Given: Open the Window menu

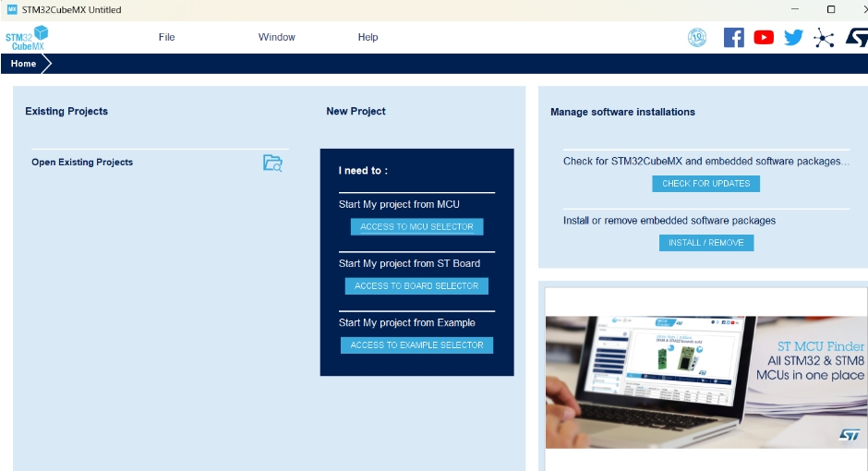Looking at the screenshot, I should pyautogui.click(x=276, y=37).
